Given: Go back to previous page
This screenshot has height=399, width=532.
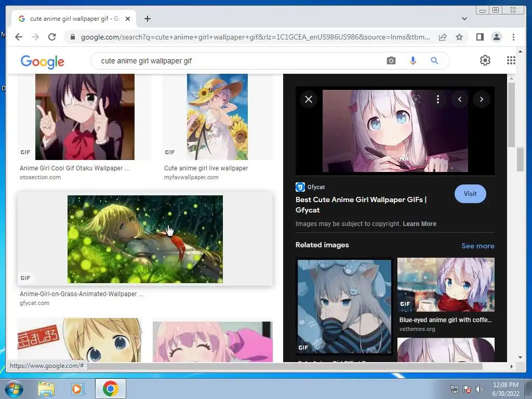Looking at the screenshot, I should tap(19, 37).
